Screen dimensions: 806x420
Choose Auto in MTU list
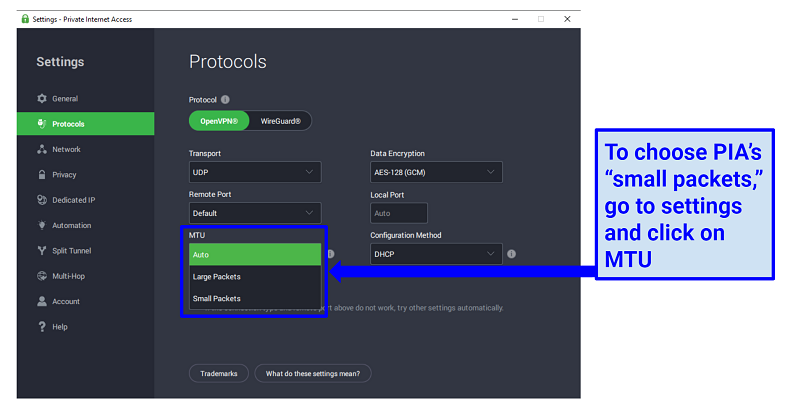point(255,254)
